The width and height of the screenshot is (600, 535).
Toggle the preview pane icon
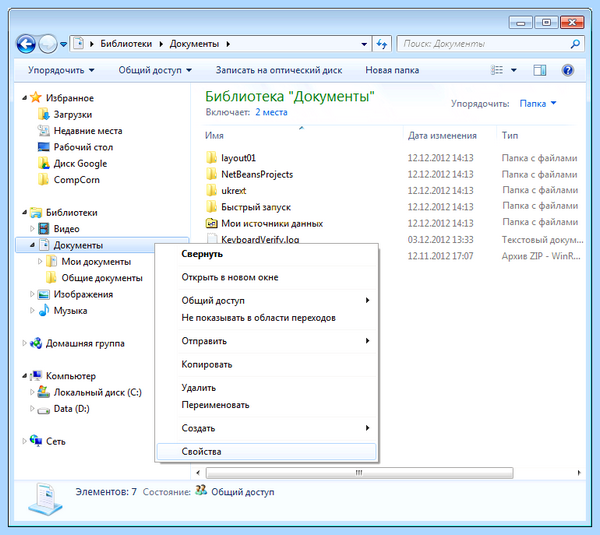(540, 70)
